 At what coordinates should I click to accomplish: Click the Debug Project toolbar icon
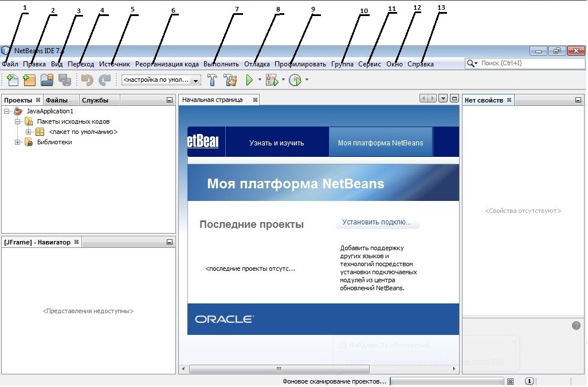272,80
